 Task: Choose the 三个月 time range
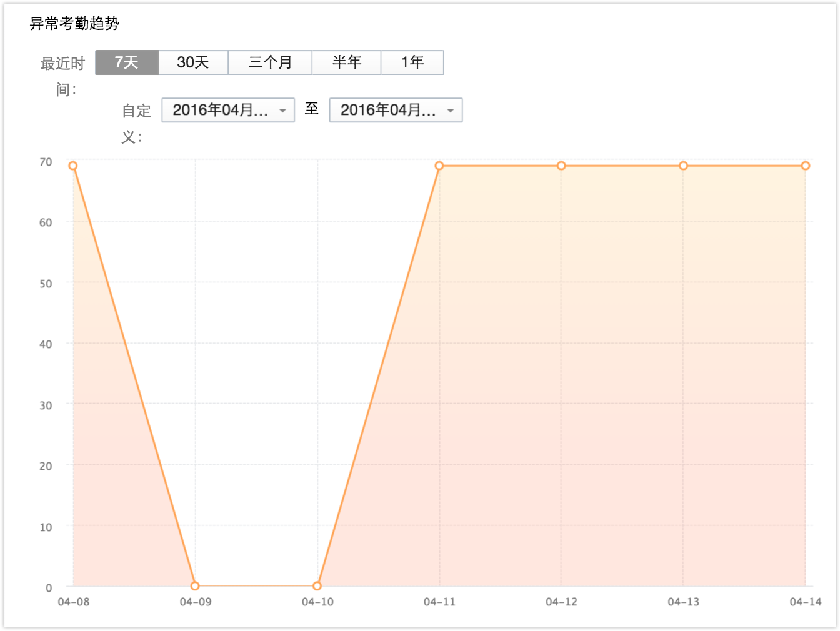(270, 62)
